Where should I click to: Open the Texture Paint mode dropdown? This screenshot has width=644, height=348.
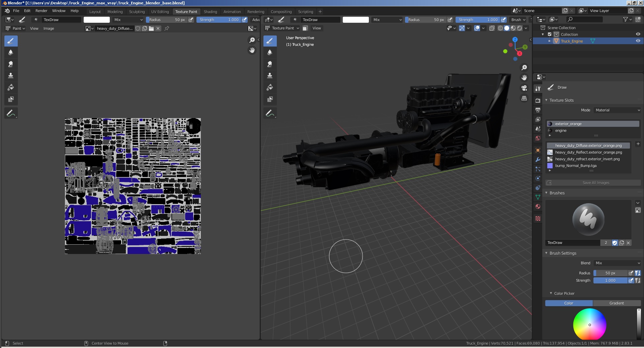coord(282,28)
